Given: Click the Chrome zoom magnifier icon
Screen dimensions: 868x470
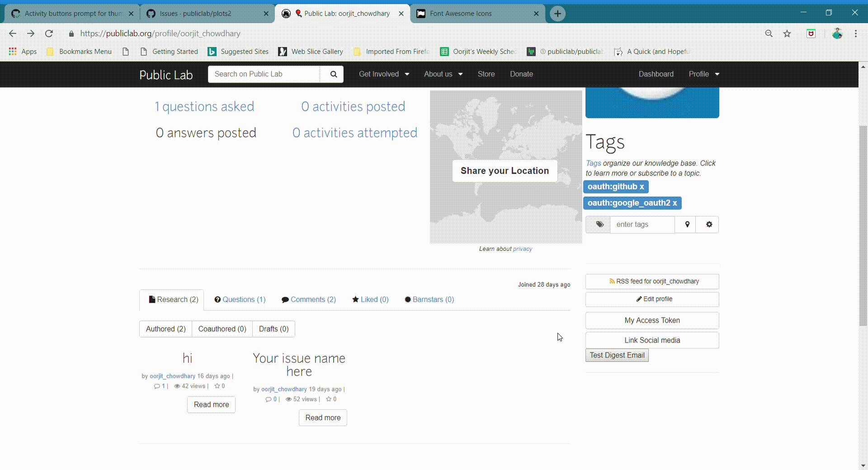Looking at the screenshot, I should coord(769,33).
